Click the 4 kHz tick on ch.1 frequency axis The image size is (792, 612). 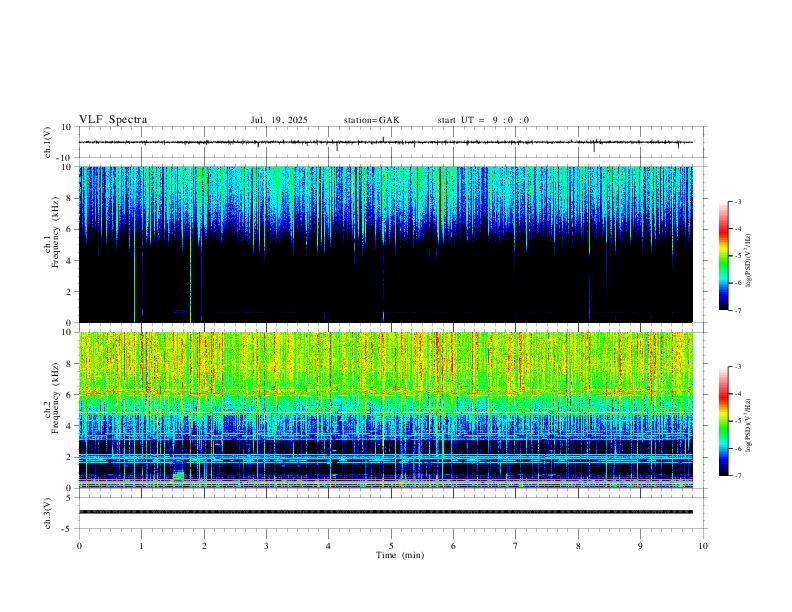[69, 261]
